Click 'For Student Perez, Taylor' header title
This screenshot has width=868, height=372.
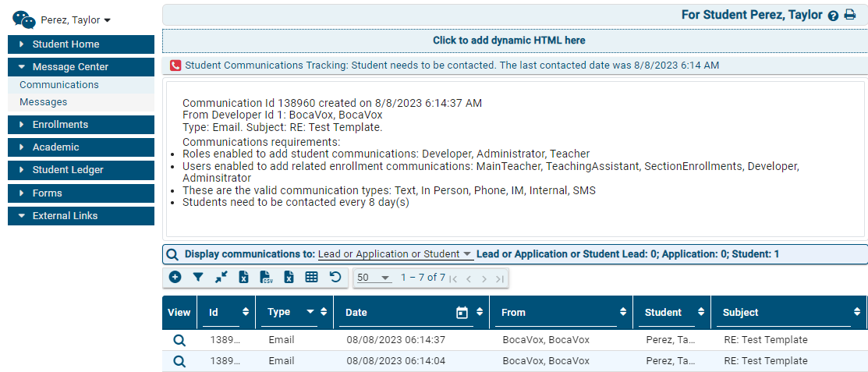tap(752, 15)
